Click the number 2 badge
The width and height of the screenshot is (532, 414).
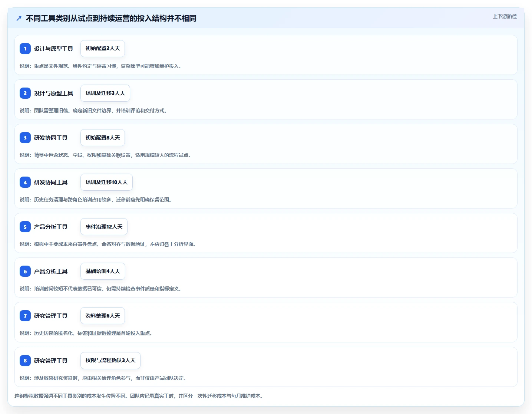[x=25, y=93]
